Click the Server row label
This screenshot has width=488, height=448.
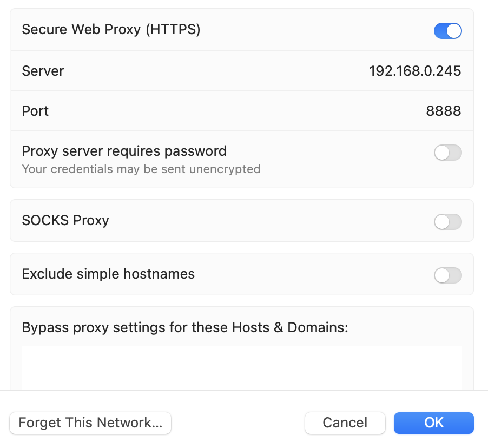(42, 71)
